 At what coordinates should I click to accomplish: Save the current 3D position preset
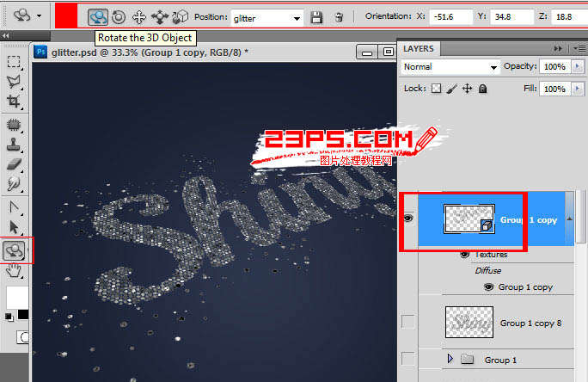(x=316, y=17)
